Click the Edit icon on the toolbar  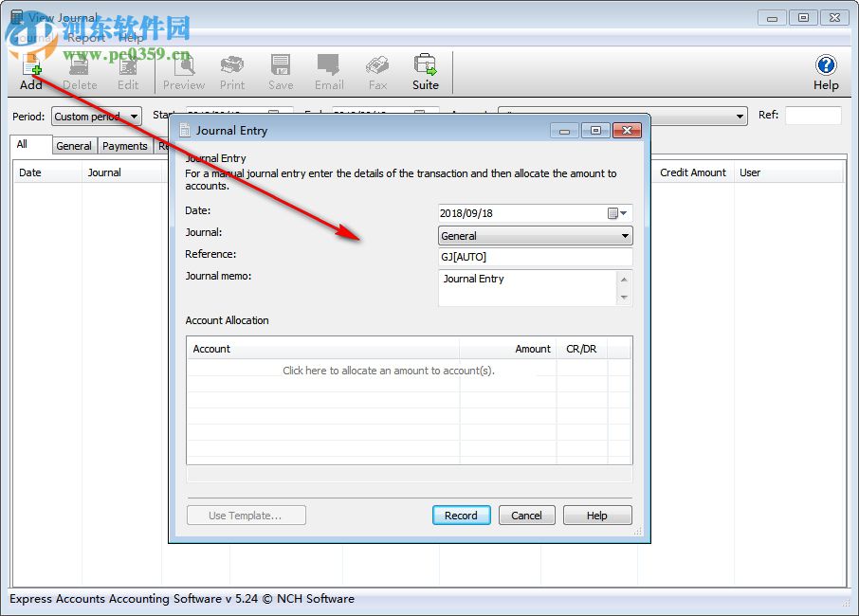(x=128, y=71)
